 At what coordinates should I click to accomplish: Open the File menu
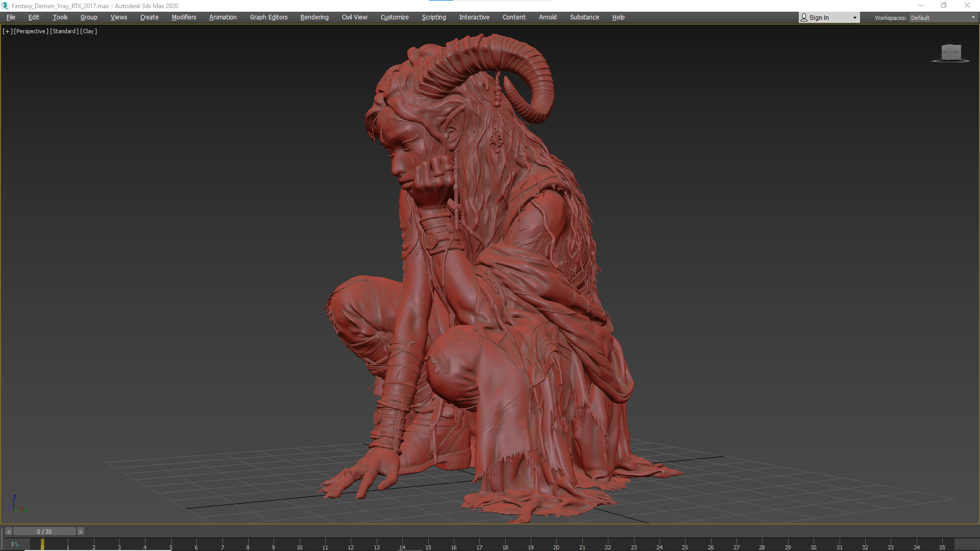click(x=11, y=17)
